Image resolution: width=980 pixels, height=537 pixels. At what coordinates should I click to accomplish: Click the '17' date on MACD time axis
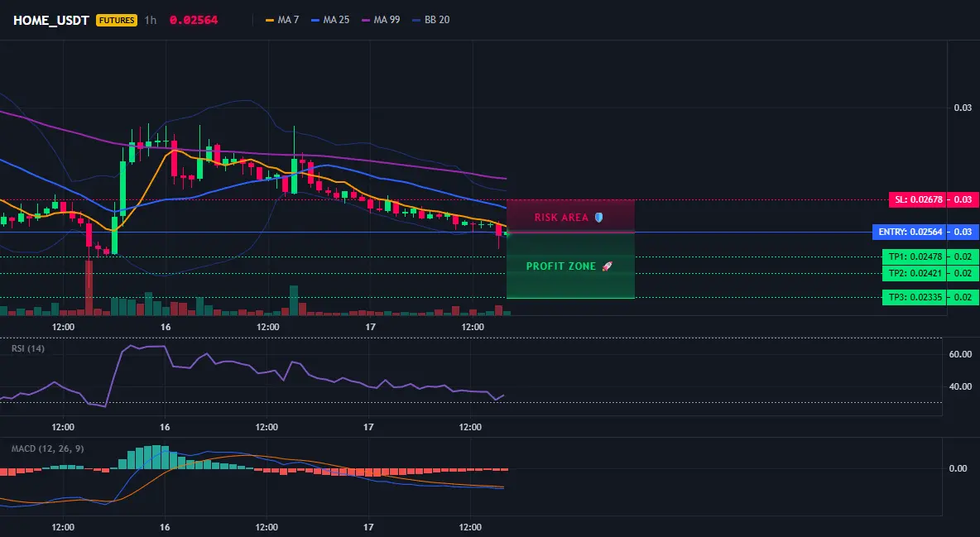[369, 527]
